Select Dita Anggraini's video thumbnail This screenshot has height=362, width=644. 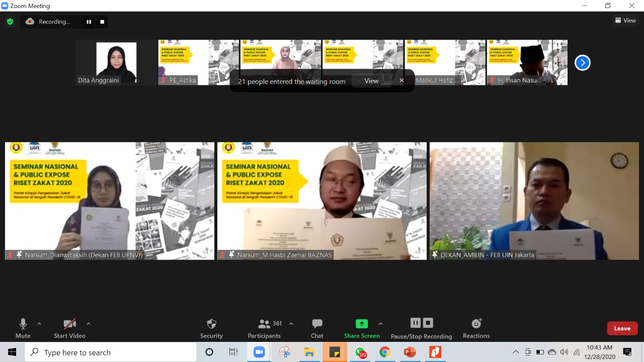(116, 62)
